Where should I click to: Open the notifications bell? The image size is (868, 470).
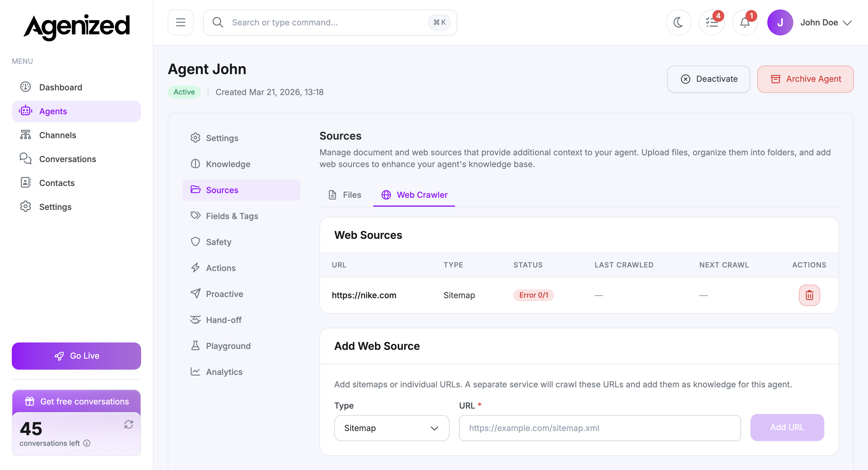pyautogui.click(x=745, y=22)
